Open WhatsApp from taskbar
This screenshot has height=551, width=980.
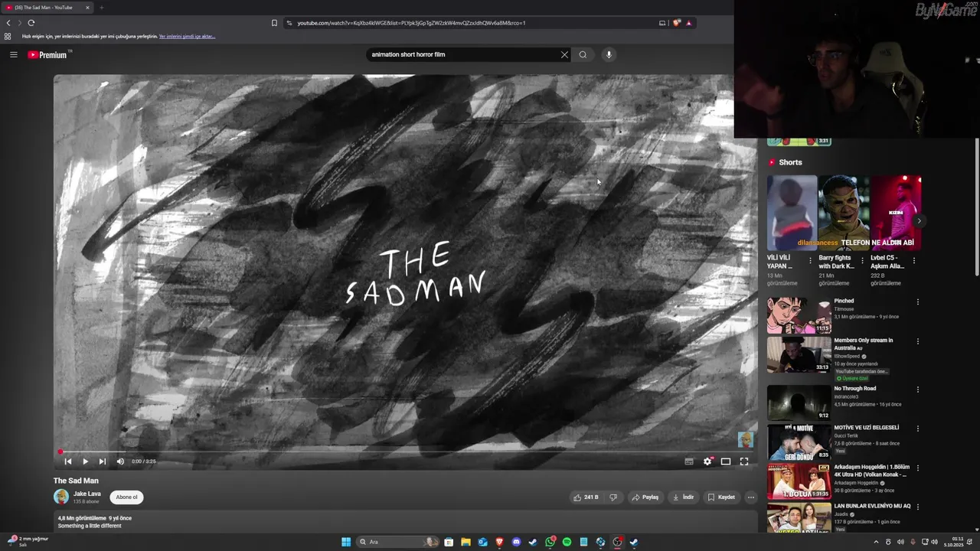coord(550,542)
